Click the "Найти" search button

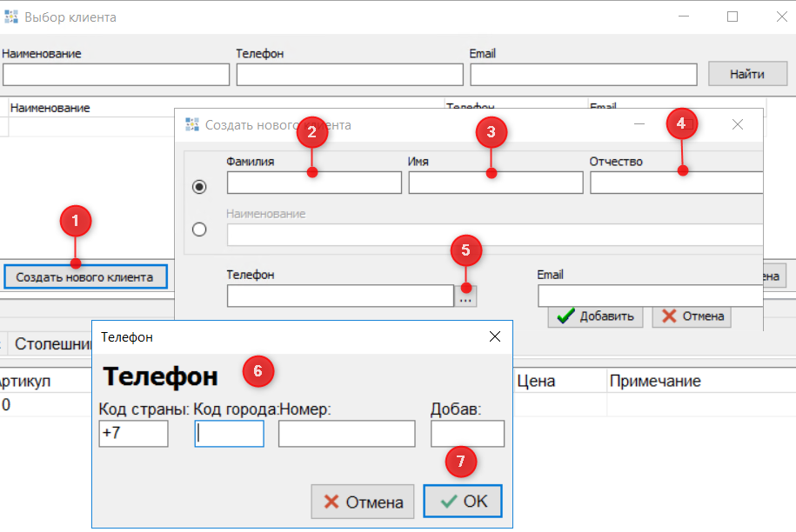747,74
